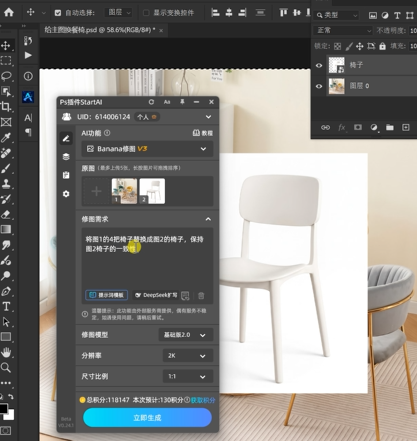Image resolution: width=417 pixels, height=441 pixels.
Task: Open 修图模型 基础版2.0 dropdown
Action: [x=186, y=335]
